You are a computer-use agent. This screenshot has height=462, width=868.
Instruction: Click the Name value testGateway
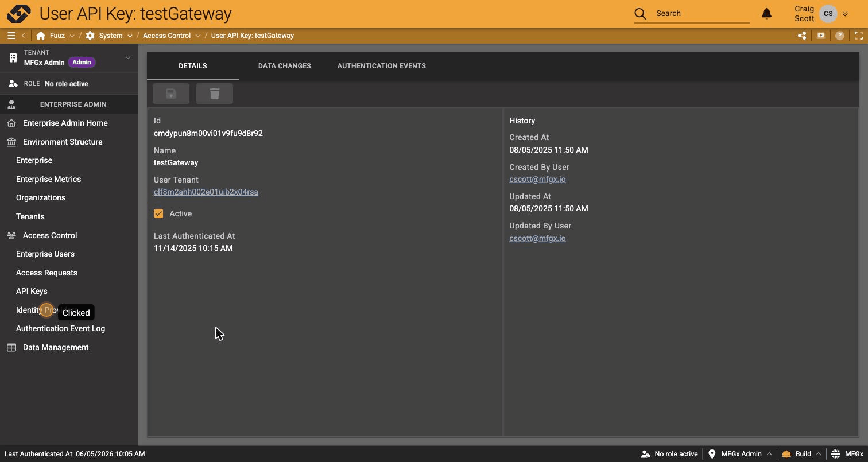tap(176, 163)
